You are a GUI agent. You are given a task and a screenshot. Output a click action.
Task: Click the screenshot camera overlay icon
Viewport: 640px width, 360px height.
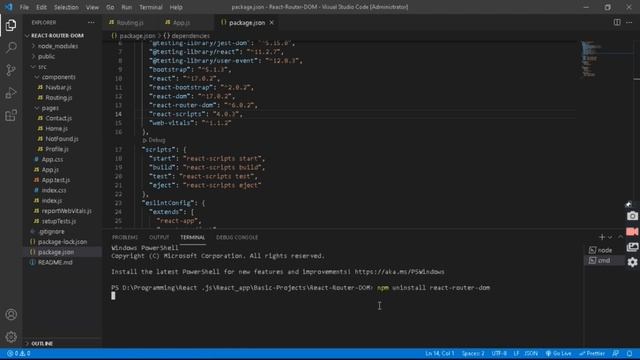[632, 216]
